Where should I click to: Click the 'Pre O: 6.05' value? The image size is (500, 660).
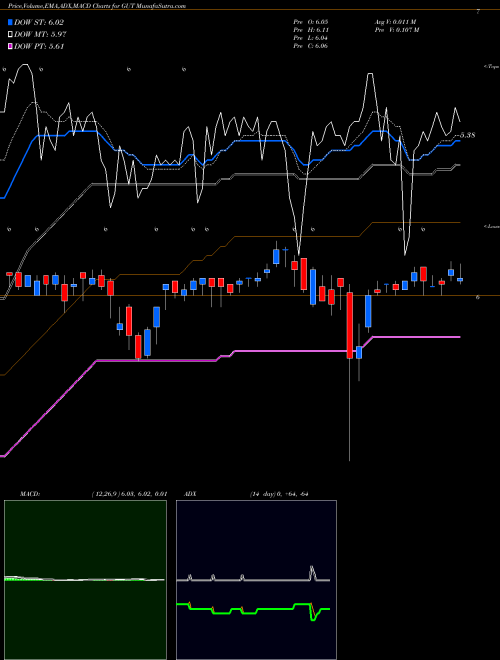311,21
